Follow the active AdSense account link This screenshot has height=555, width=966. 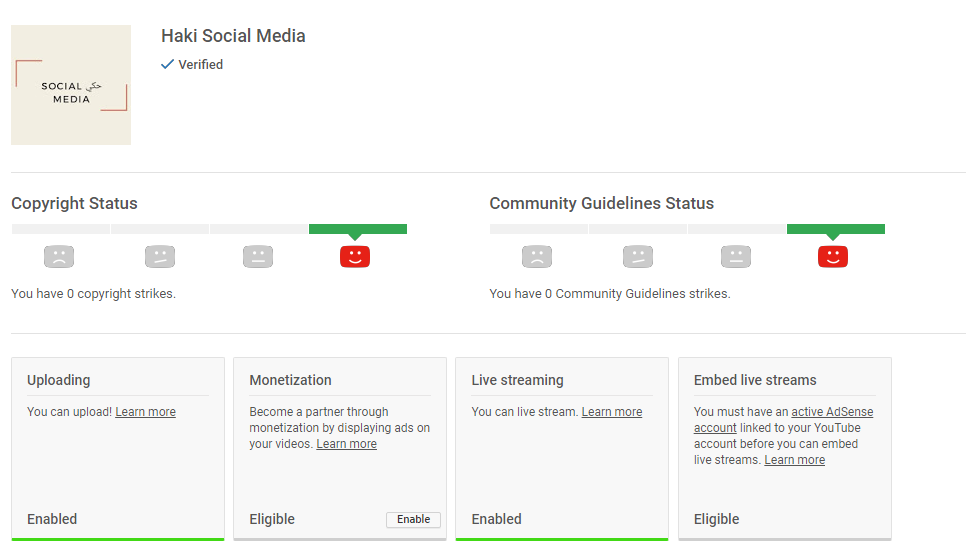tap(832, 412)
